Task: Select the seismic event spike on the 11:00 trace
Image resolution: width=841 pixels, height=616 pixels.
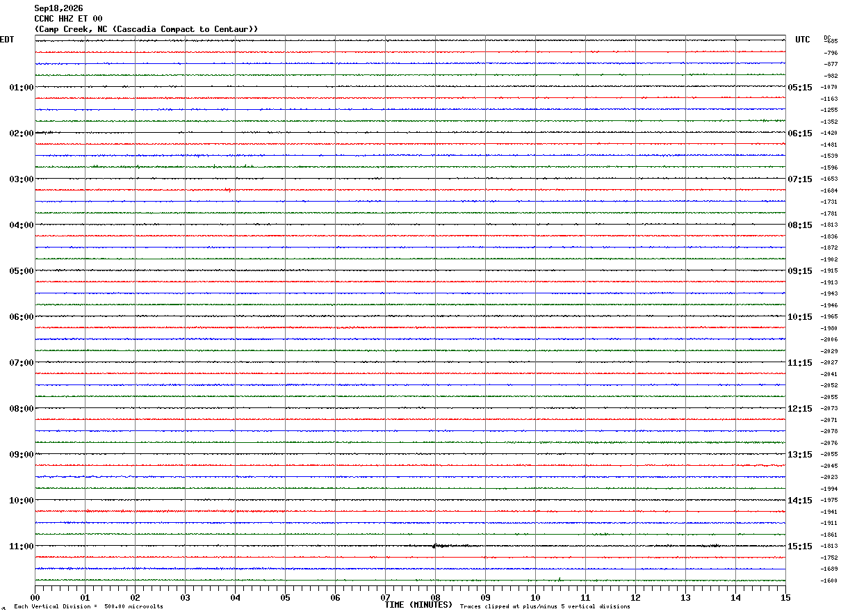Action: click(x=435, y=546)
